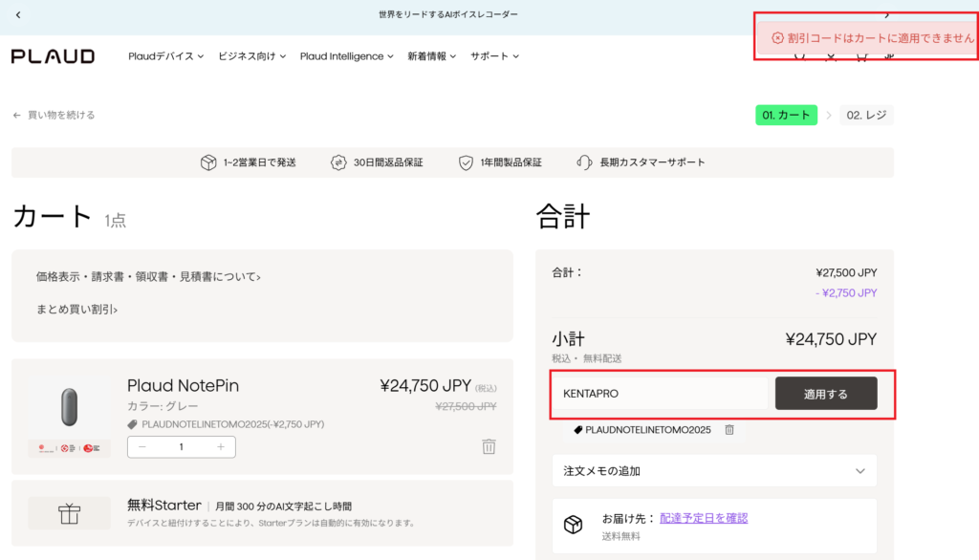Decrease NotePin quantity with minus button
This screenshot has width=979, height=560.
click(x=142, y=447)
